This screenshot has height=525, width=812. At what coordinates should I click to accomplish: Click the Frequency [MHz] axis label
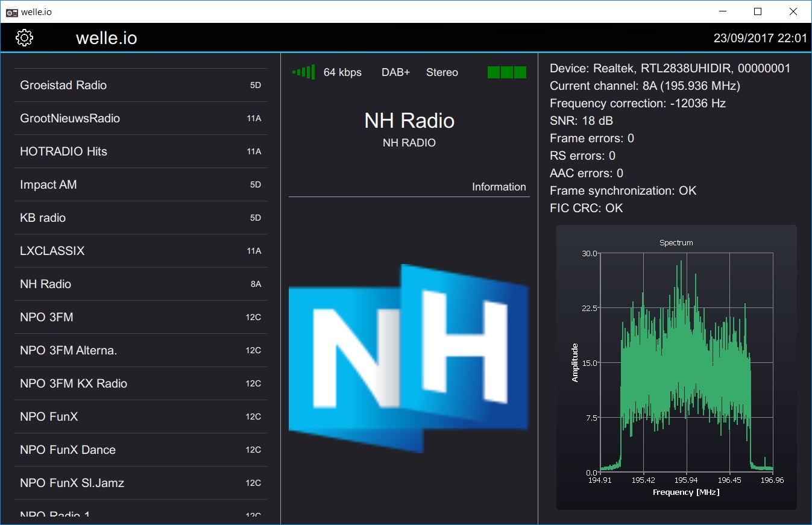[686, 492]
